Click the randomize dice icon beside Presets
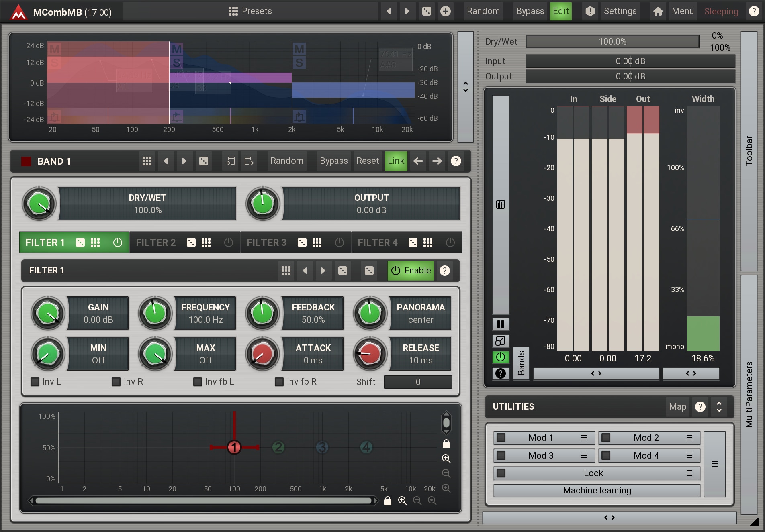 point(427,11)
